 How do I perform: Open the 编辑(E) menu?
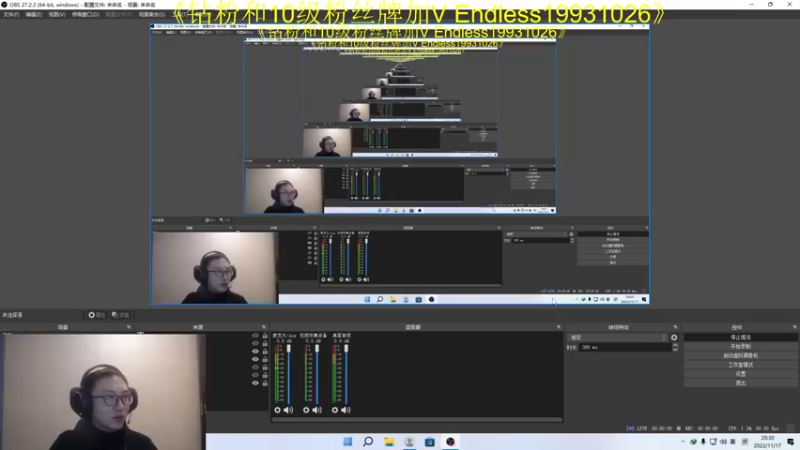click(34, 14)
